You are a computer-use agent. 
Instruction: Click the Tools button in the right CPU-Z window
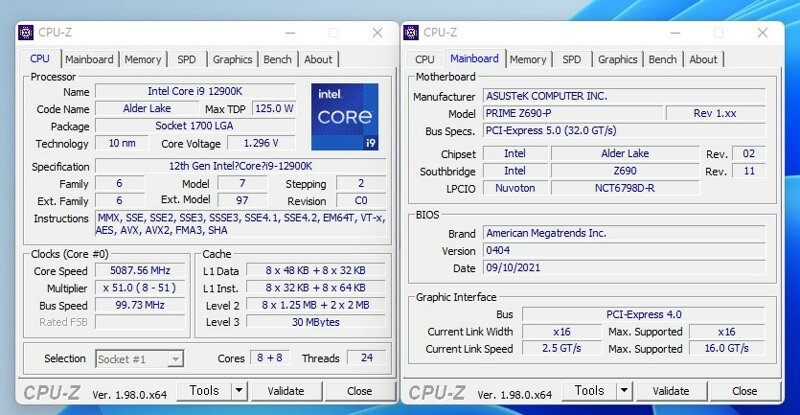[x=589, y=391]
